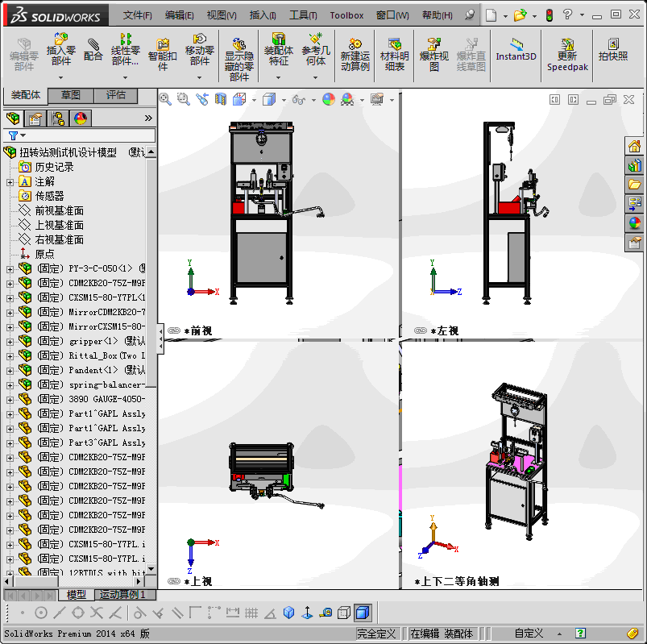The height and width of the screenshot is (644, 647).
Task: Select the Mate tool
Action: point(93,50)
